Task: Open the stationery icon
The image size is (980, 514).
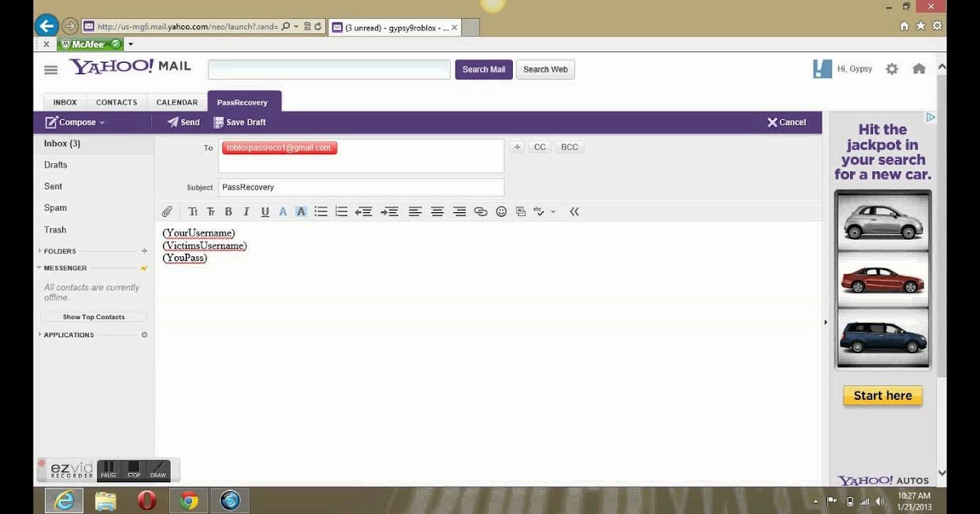Action: [x=521, y=212]
